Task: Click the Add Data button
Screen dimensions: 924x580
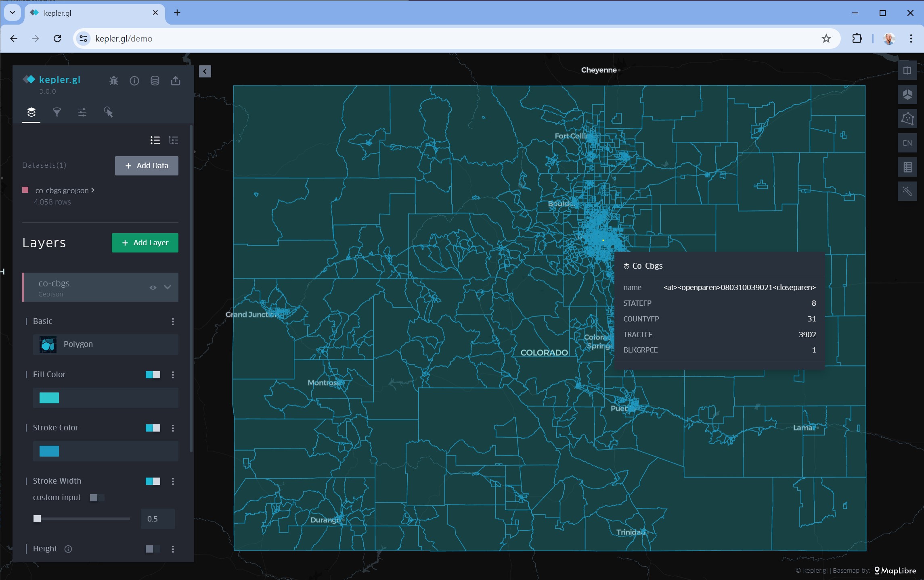Action: [147, 166]
